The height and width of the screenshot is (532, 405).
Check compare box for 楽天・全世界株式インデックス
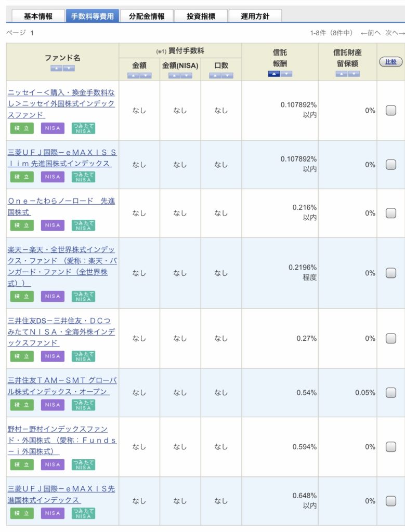click(391, 273)
